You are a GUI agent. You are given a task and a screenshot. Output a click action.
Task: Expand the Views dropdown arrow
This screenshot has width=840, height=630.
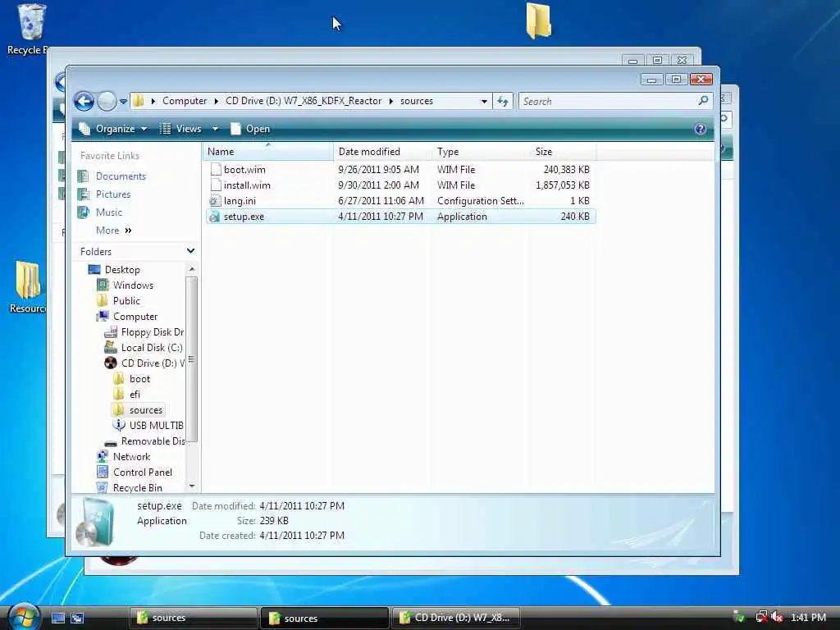pos(215,129)
